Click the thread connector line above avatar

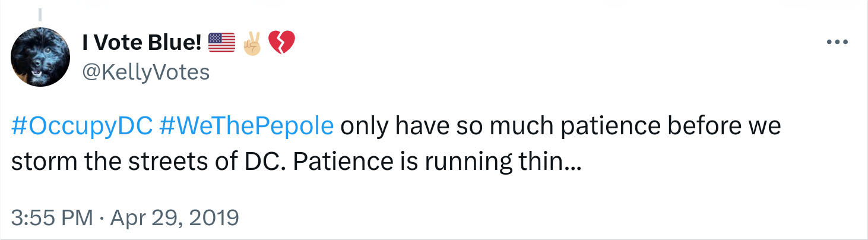coord(40,14)
